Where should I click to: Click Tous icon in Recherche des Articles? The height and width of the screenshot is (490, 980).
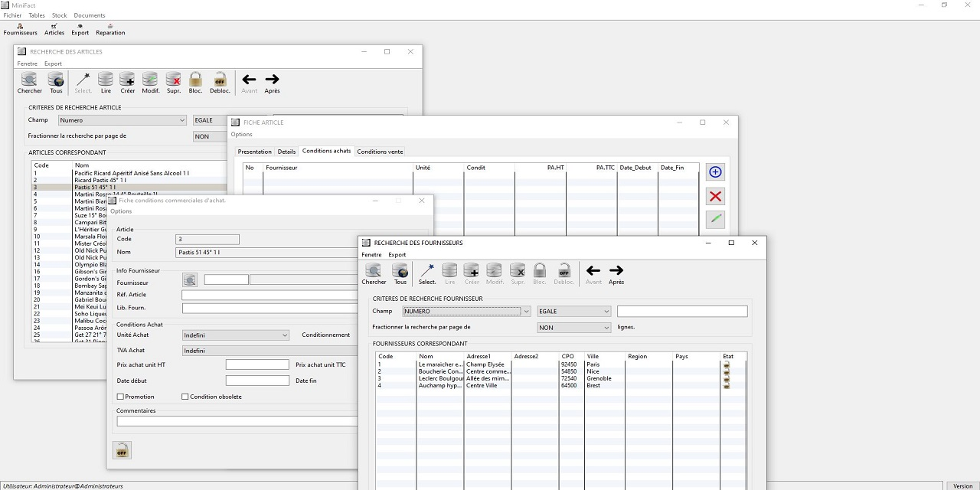pyautogui.click(x=56, y=80)
